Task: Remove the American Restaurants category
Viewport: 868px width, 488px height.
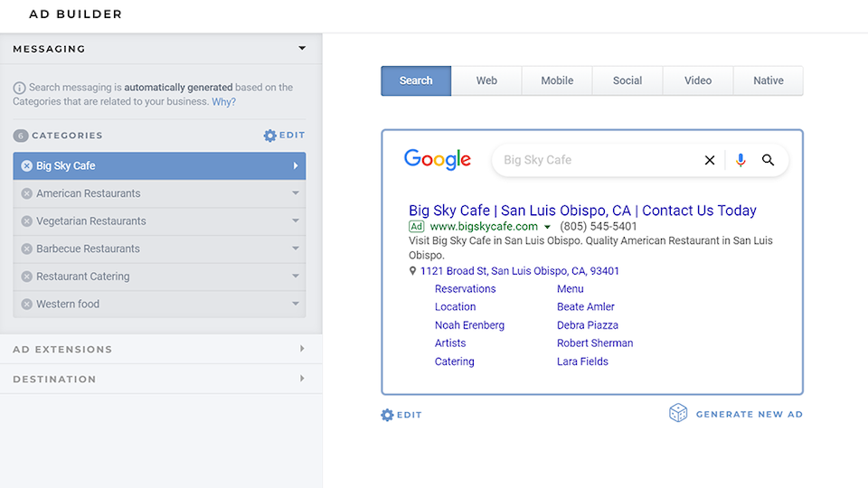Action: (26, 193)
